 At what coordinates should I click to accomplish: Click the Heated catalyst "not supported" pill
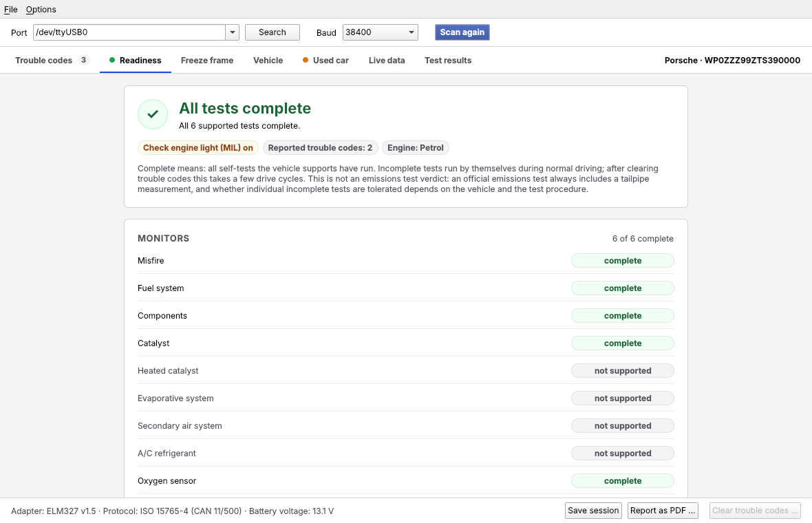pyautogui.click(x=623, y=371)
